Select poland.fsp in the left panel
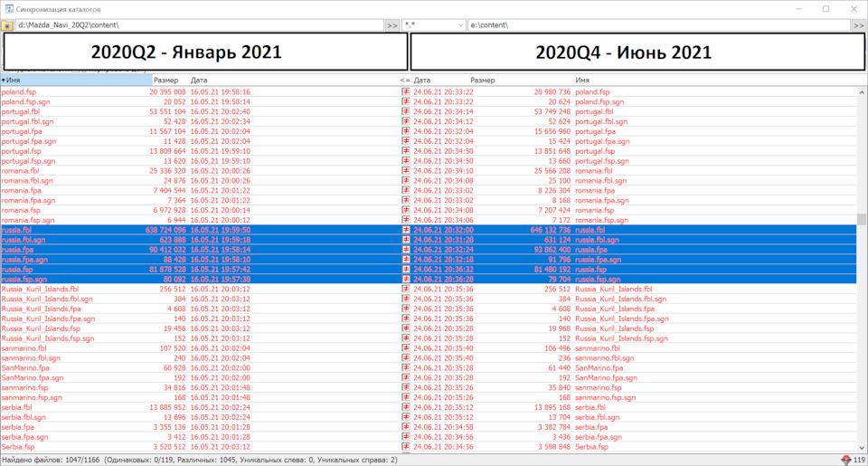The height and width of the screenshot is (466, 868). (19, 92)
